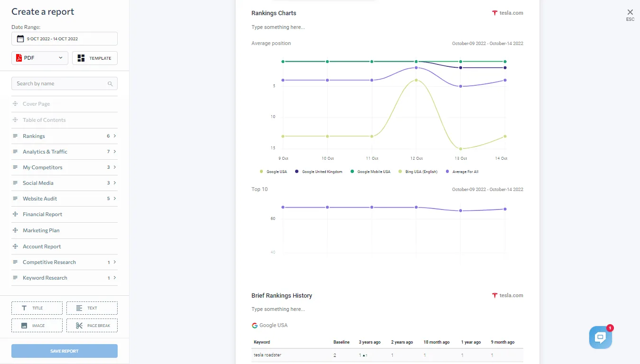Insert a Page Break element
Viewport: 640px width, 364px height.
pyautogui.click(x=92, y=326)
